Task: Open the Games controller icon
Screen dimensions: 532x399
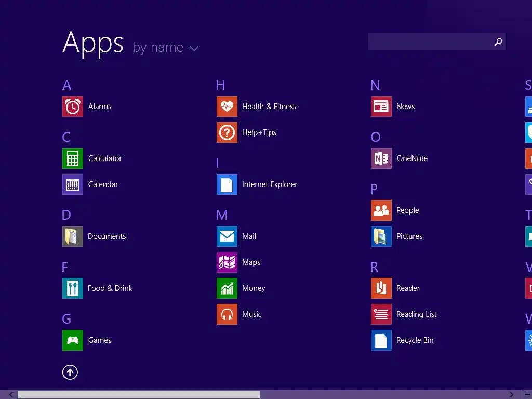Action: tap(73, 340)
